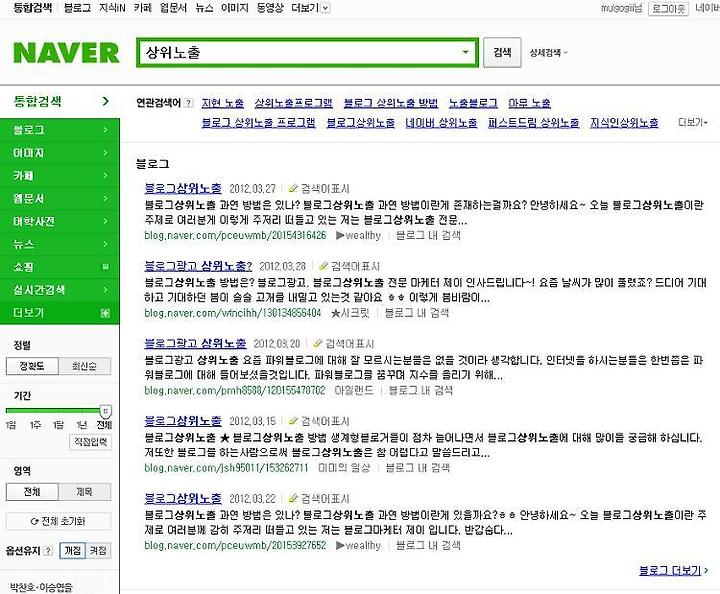
Task: Click chevron next to sidebar 통합검색
Action: point(106,101)
